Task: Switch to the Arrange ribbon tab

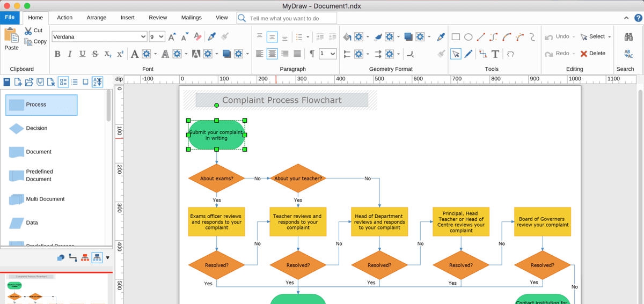Action: (x=97, y=18)
